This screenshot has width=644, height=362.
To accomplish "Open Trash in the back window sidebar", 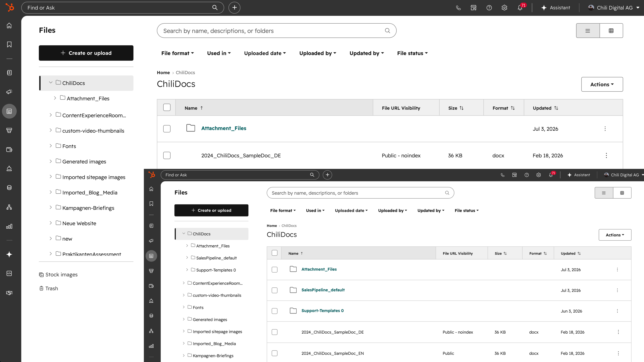I will tap(49, 289).
